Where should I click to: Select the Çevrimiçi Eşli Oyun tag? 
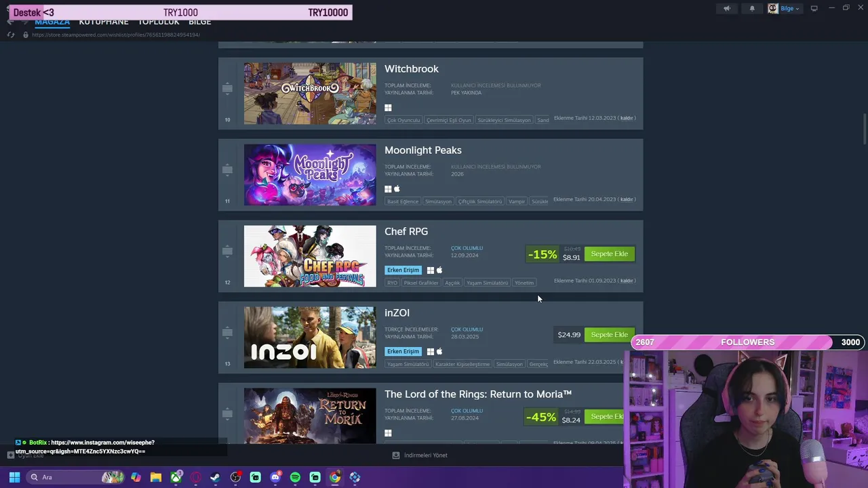tap(448, 120)
